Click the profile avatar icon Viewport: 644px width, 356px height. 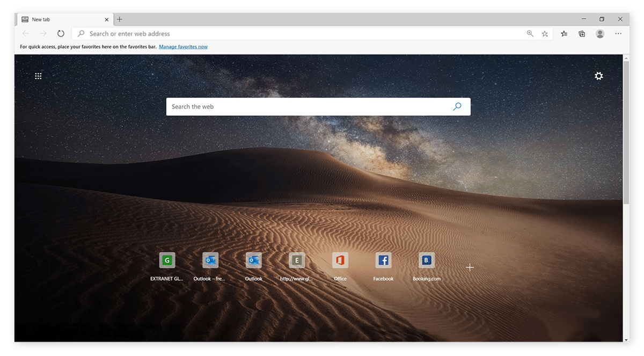599,33
